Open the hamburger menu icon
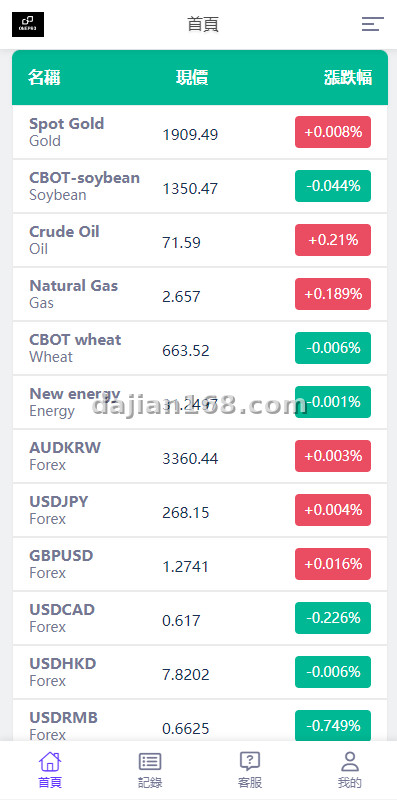Viewport: 397px width, 800px height. (x=373, y=24)
